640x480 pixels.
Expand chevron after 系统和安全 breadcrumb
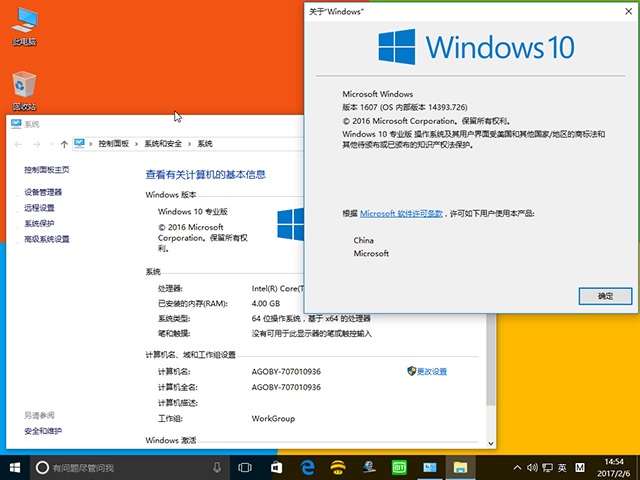pyautogui.click(x=189, y=144)
